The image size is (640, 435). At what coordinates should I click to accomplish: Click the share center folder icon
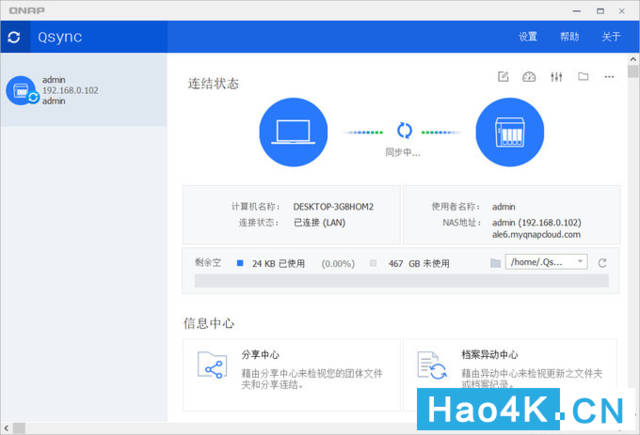coord(212,365)
